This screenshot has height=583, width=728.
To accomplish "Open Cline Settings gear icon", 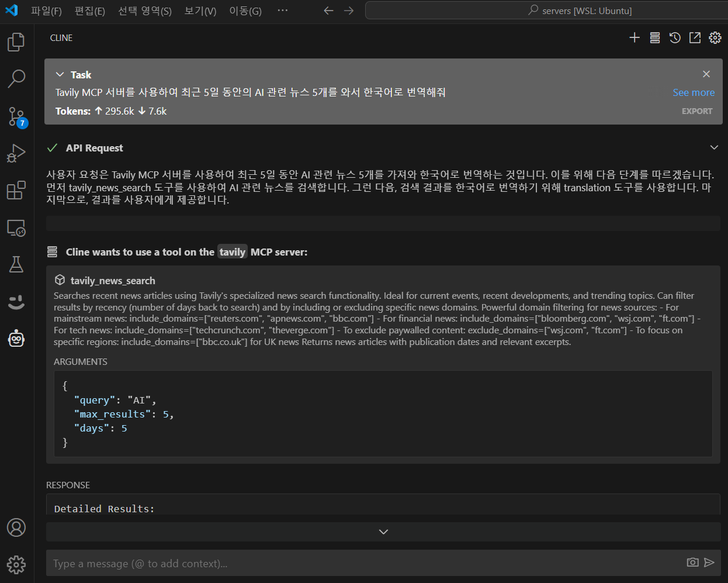I will coord(715,38).
